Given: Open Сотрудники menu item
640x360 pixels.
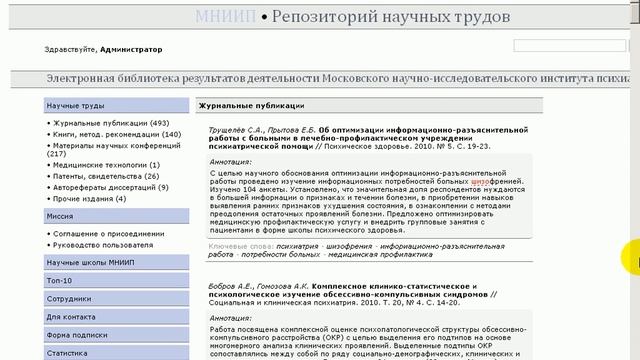Looking at the screenshot, I should (x=116, y=298).
